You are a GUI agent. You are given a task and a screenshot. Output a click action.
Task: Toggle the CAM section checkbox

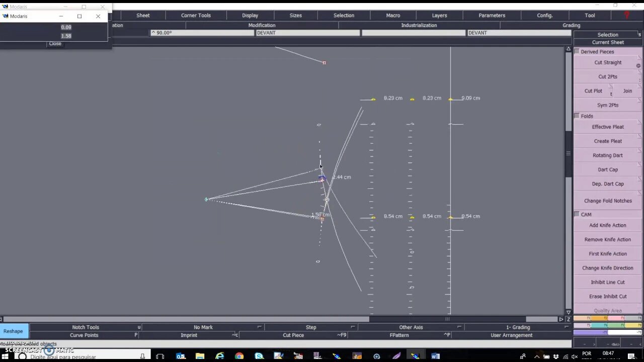point(577,214)
